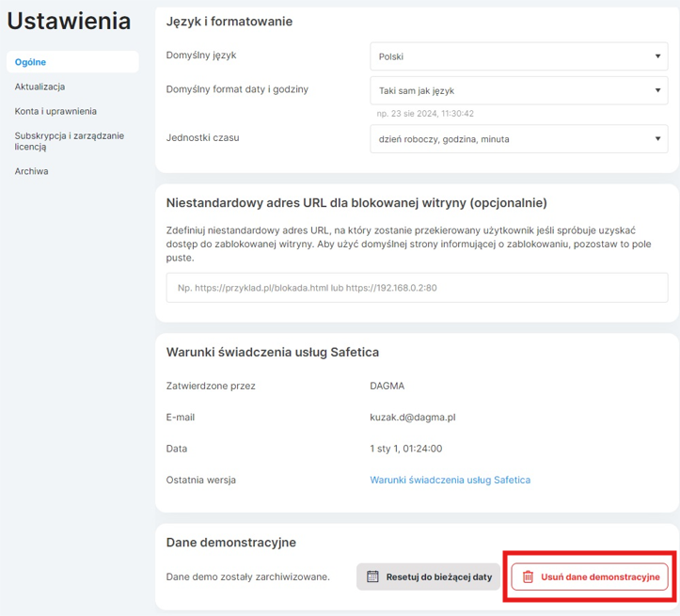680x616 pixels.
Task: Go to Aktualizacja in the settings sidebar
Action: [x=40, y=87]
